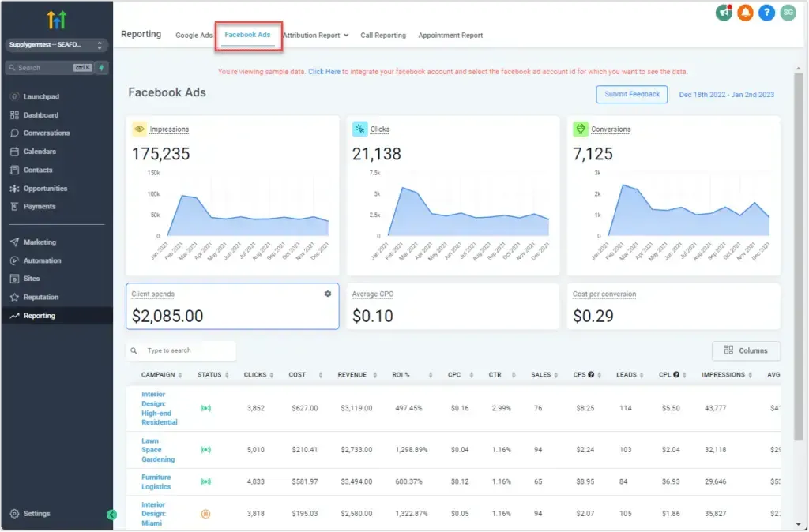Select the Facebook Ads tab
The width and height of the screenshot is (809, 532).
[247, 35]
